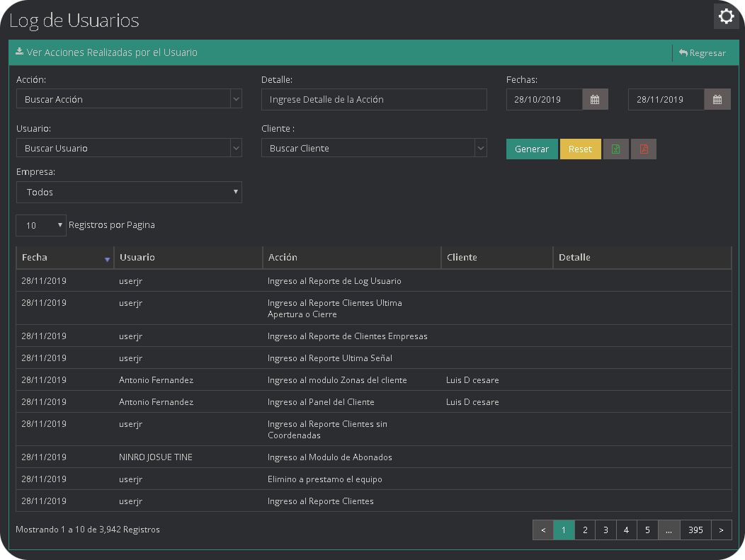The height and width of the screenshot is (560, 745).
Task: Click the Detalle text input field
Action: 373,100
